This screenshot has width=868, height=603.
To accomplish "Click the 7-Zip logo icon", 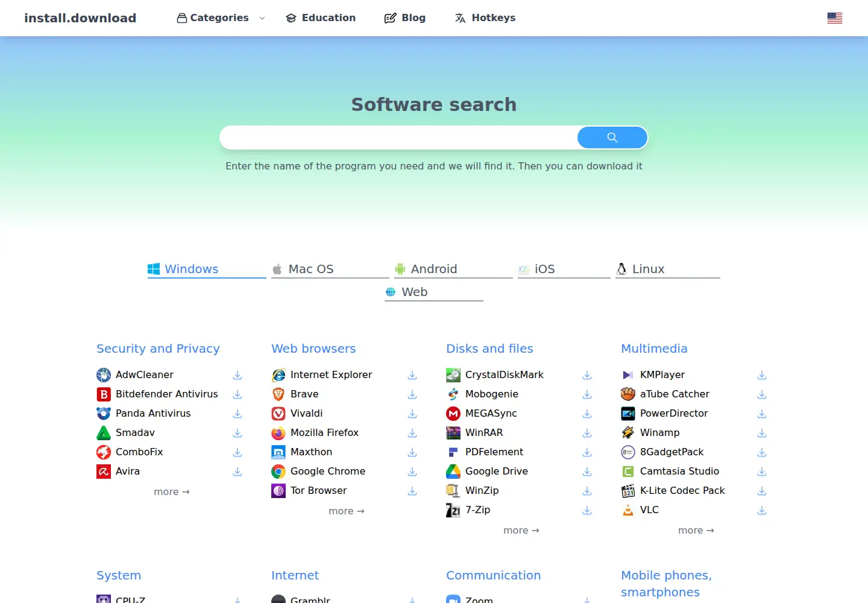I will [x=453, y=510].
